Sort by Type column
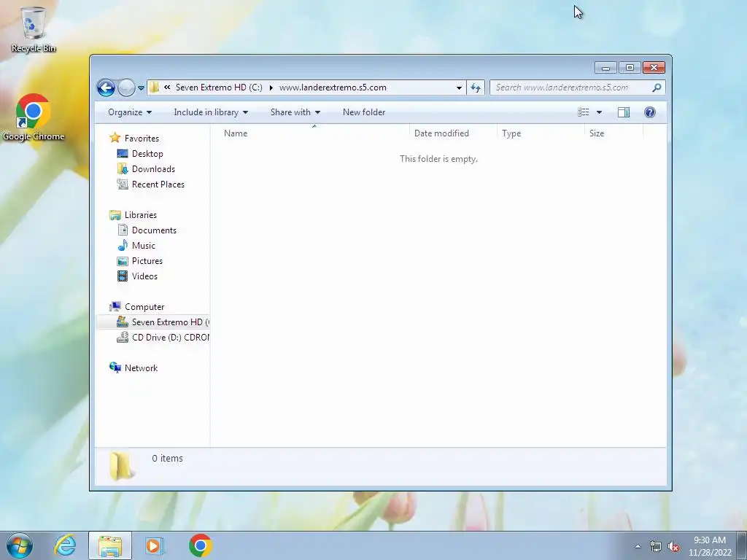 [541, 133]
